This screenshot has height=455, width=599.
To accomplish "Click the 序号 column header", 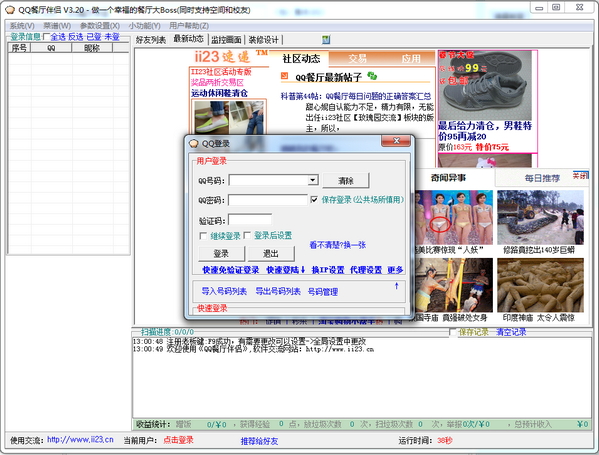I will tap(19, 48).
